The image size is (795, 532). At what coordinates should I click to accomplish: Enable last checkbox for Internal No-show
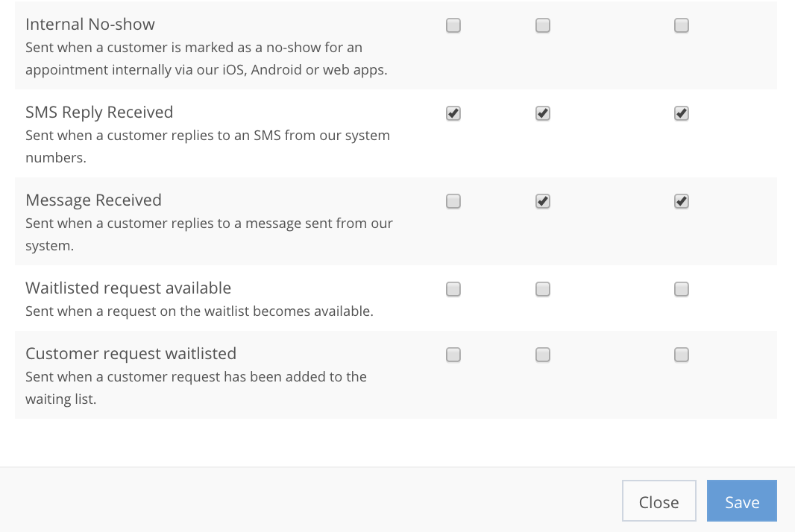pyautogui.click(x=681, y=25)
